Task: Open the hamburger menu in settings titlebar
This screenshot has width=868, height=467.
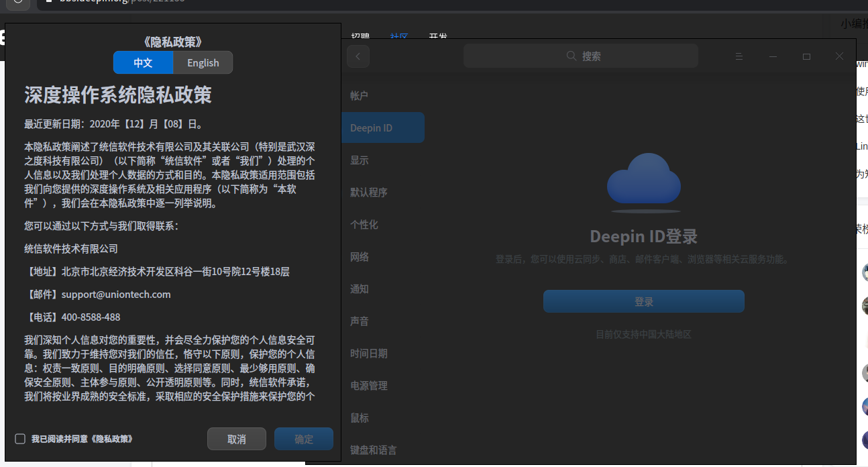Action: [x=739, y=57]
